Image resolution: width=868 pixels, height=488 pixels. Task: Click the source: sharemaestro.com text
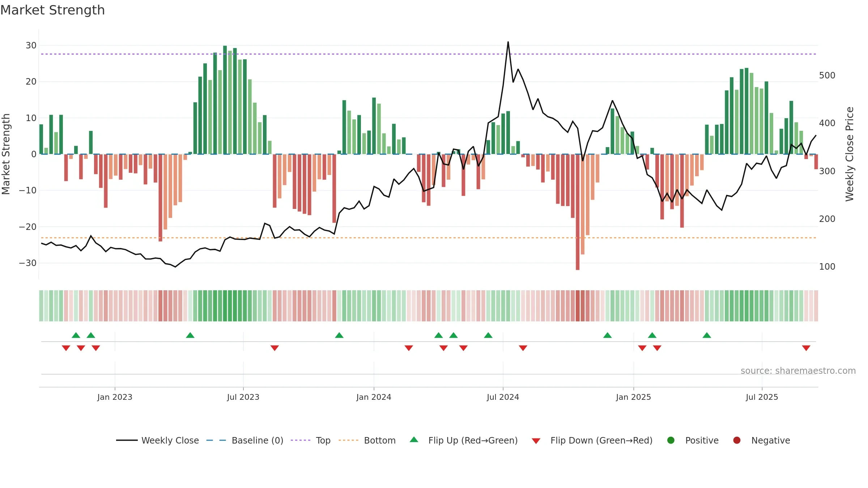[x=798, y=371]
